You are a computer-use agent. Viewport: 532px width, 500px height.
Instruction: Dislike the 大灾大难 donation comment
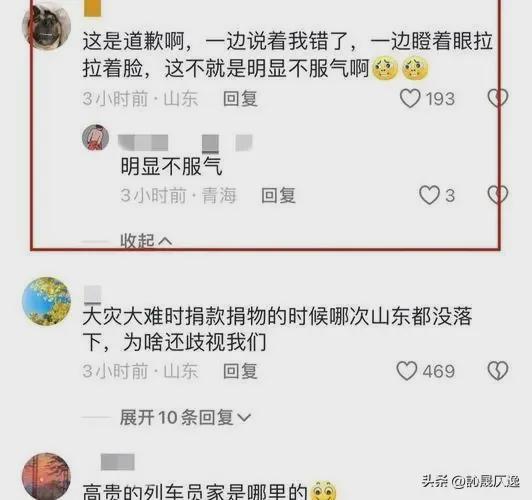coord(498,371)
